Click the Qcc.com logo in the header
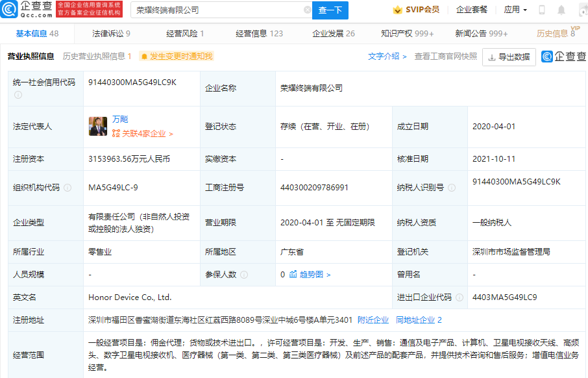 [x=29, y=10]
